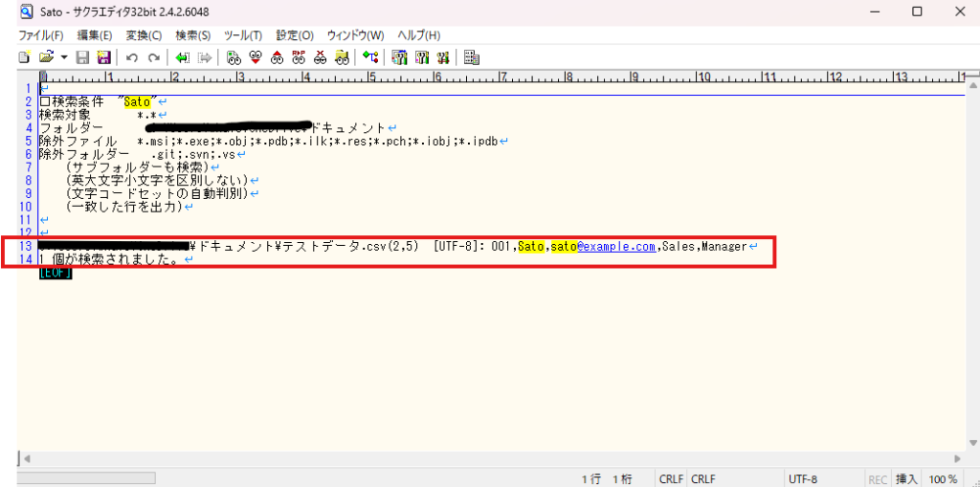Open the 検索(S) menu
The width and height of the screenshot is (980, 487).
click(192, 35)
